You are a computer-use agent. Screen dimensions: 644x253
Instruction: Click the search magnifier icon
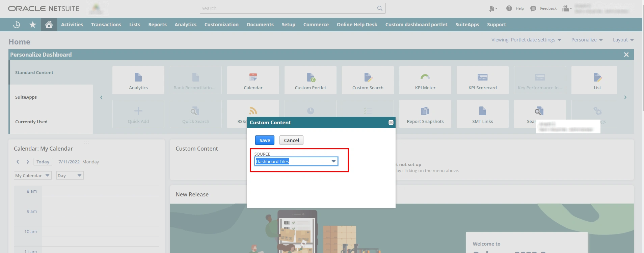click(x=380, y=8)
